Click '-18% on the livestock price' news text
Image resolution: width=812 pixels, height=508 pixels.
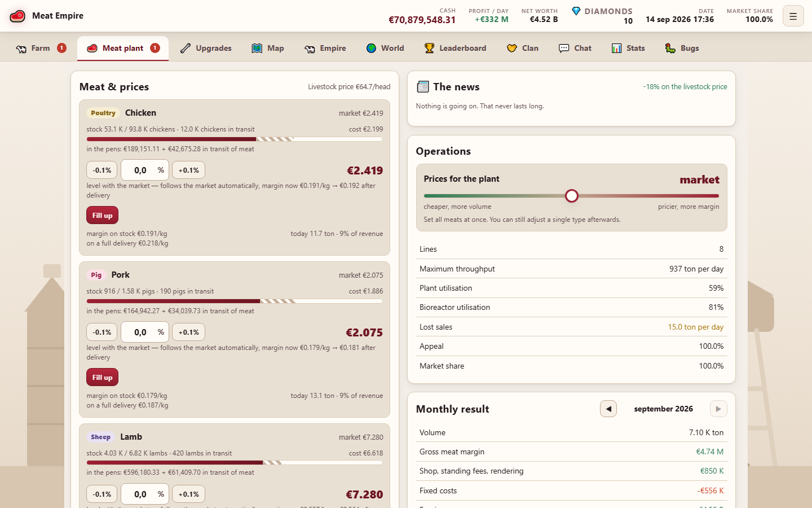685,86
